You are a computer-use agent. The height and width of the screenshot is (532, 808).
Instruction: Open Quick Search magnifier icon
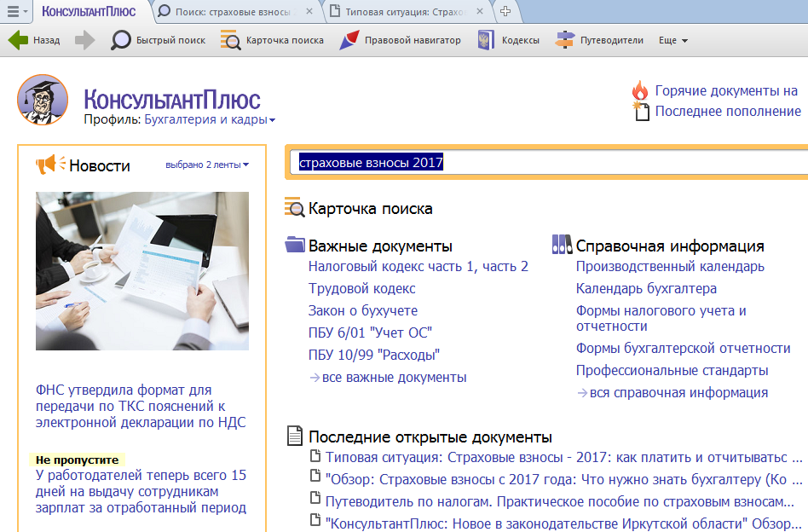[x=122, y=40]
